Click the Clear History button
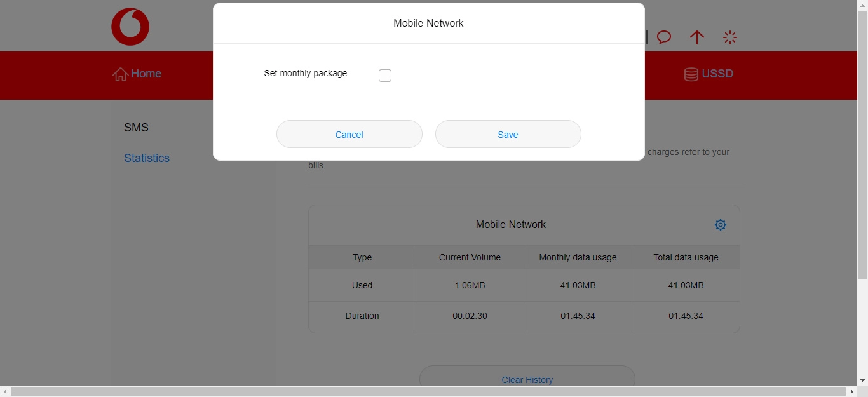Image resolution: width=868 pixels, height=397 pixels. pos(527,379)
